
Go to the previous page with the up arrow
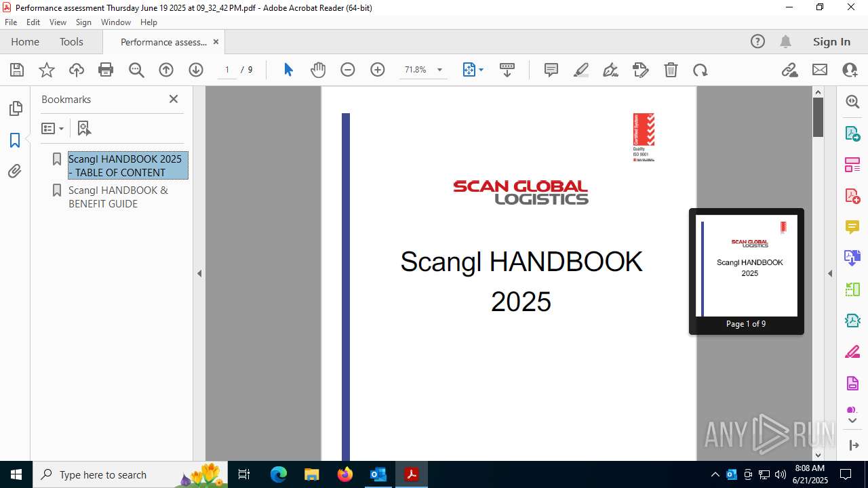tap(166, 70)
